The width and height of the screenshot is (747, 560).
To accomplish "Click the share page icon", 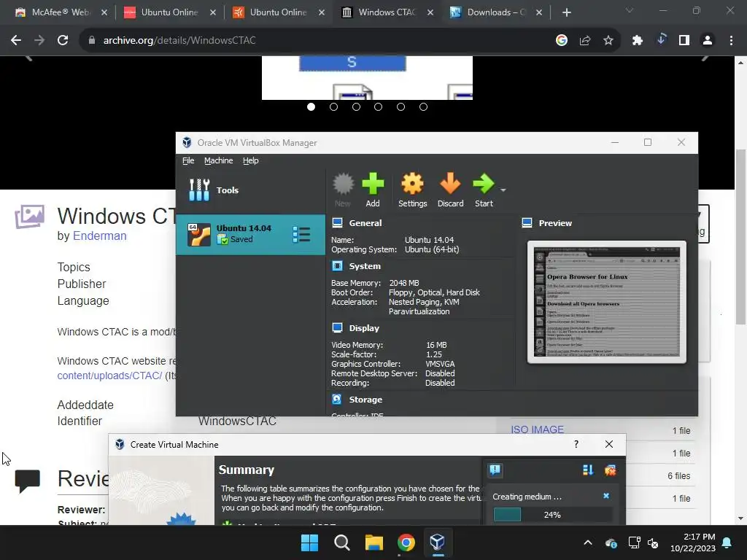I will point(585,41).
